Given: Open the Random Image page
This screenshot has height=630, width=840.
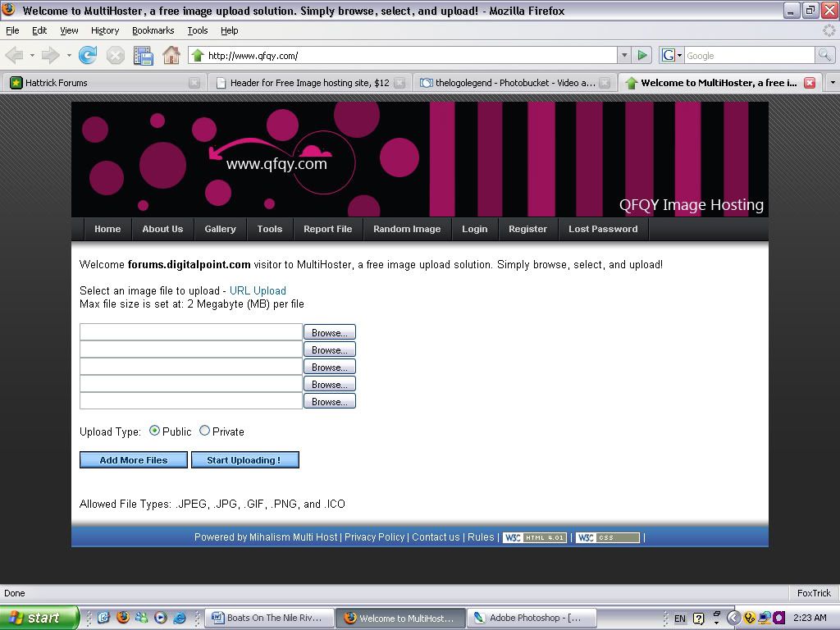Looking at the screenshot, I should [x=407, y=230].
